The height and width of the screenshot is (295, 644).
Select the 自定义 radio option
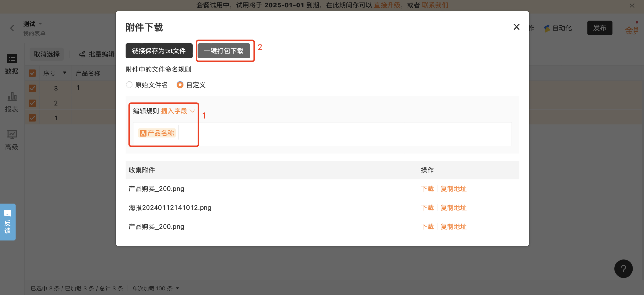click(x=180, y=85)
